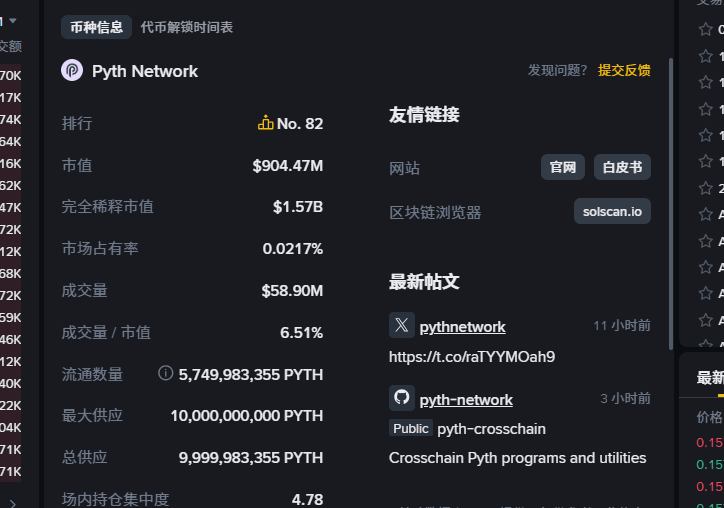Click the 友情链接 heading
Image resolution: width=724 pixels, height=508 pixels.
424,115
